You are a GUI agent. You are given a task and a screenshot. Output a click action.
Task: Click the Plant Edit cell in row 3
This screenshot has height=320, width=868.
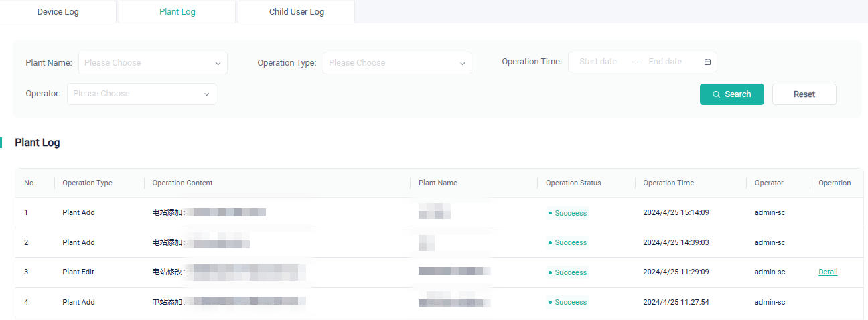78,272
